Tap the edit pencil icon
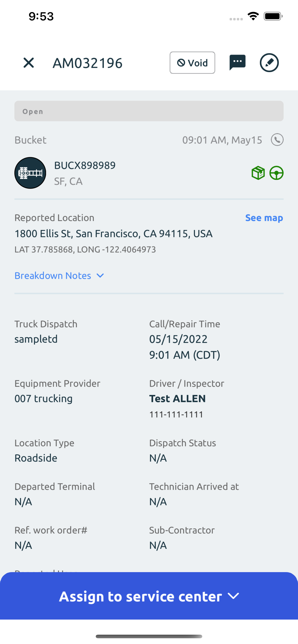 (269, 63)
